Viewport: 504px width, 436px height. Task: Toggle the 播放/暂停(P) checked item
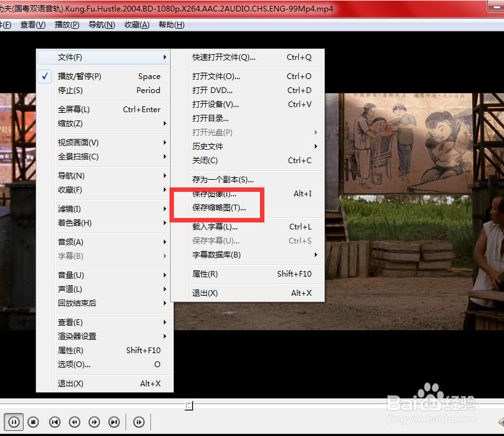tap(104, 76)
